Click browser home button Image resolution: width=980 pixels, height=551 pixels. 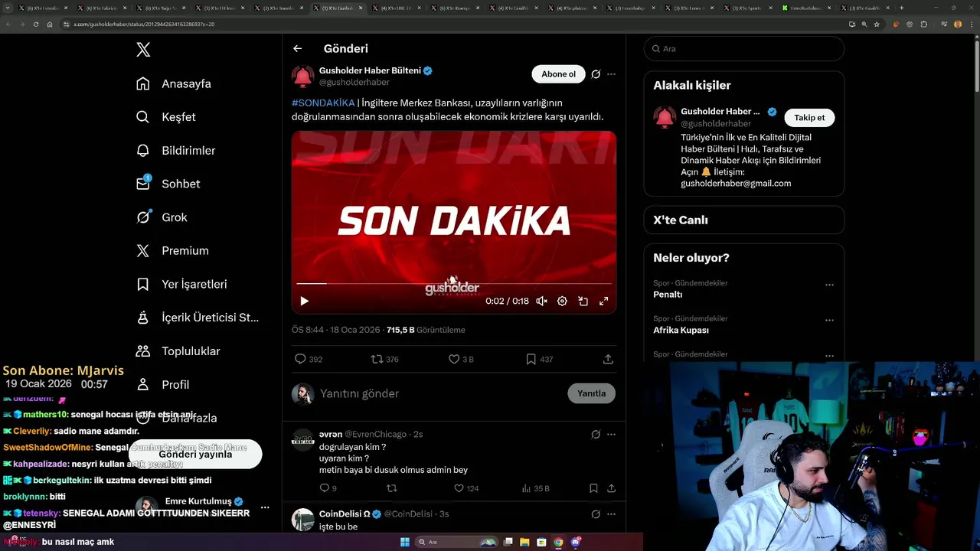click(x=50, y=24)
